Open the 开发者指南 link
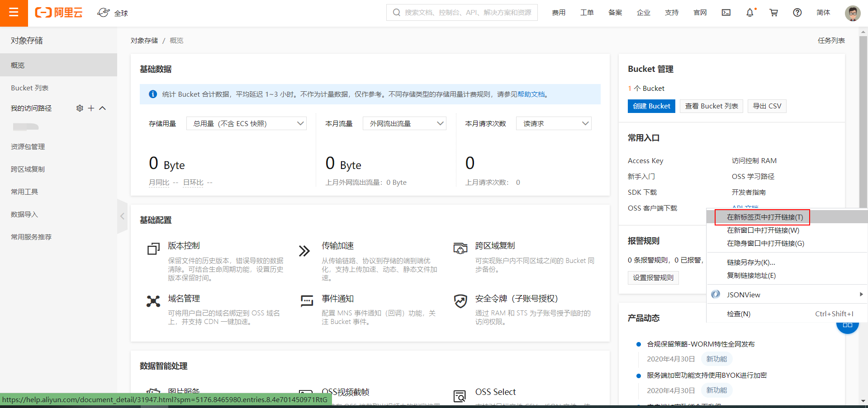Image resolution: width=868 pixels, height=408 pixels. [749, 192]
